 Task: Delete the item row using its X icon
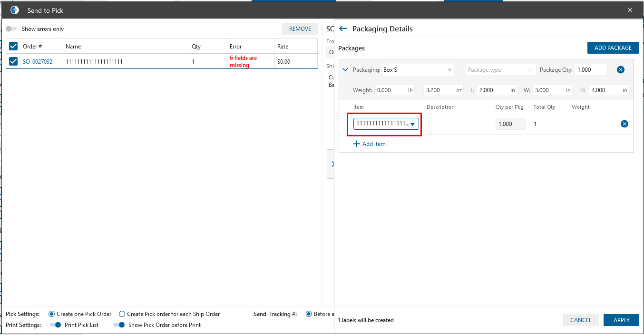[x=624, y=124]
